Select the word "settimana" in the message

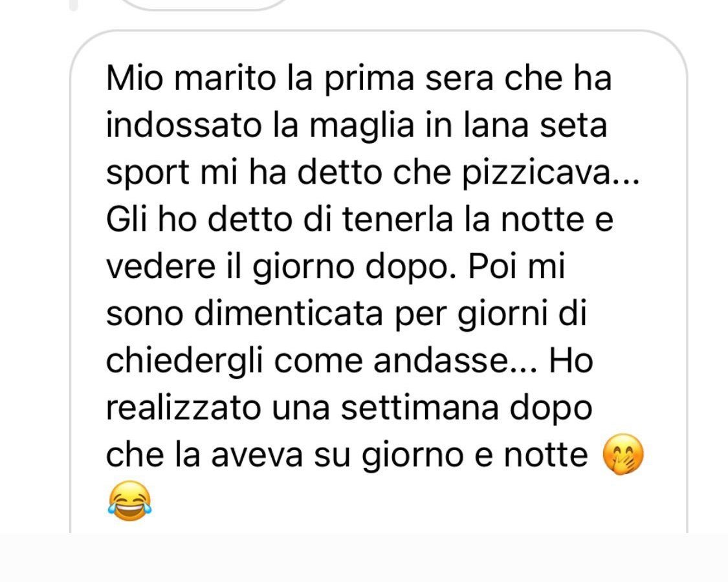click(420, 408)
